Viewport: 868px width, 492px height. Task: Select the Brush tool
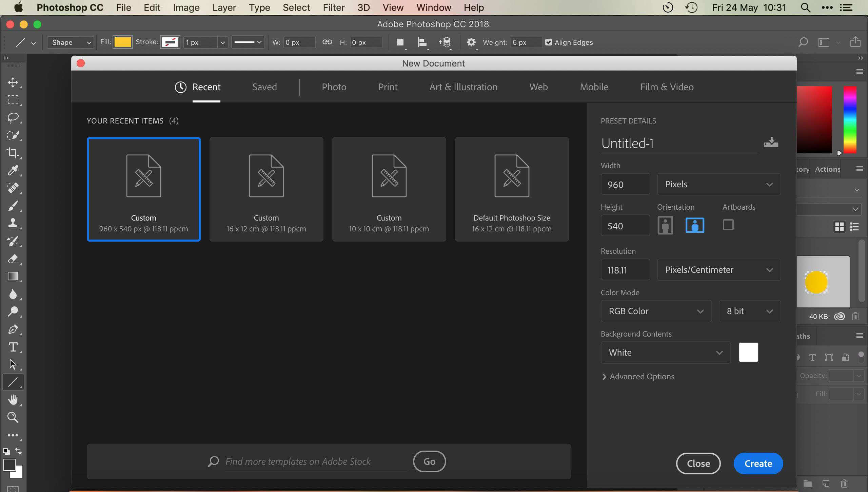(13, 205)
